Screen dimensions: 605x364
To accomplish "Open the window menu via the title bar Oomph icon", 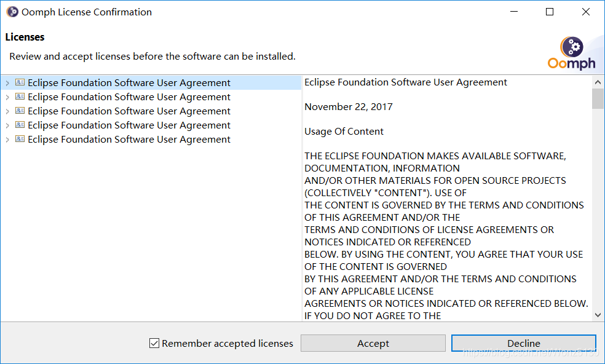I will tap(12, 12).
